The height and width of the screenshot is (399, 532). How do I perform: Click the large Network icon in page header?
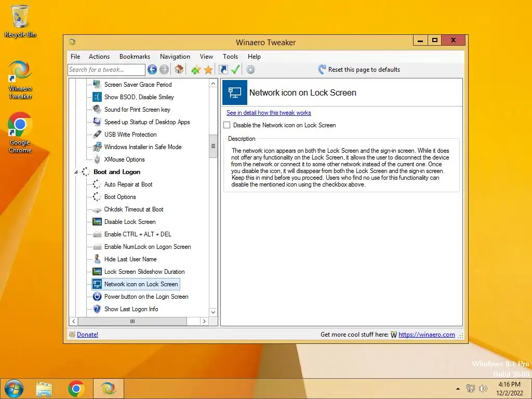[x=235, y=92]
